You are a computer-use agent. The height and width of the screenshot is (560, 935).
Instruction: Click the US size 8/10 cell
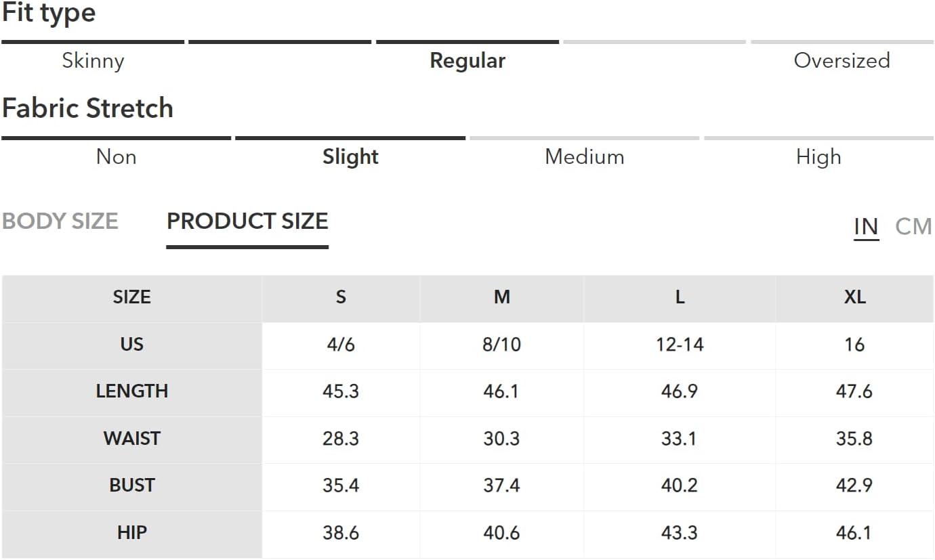501,345
